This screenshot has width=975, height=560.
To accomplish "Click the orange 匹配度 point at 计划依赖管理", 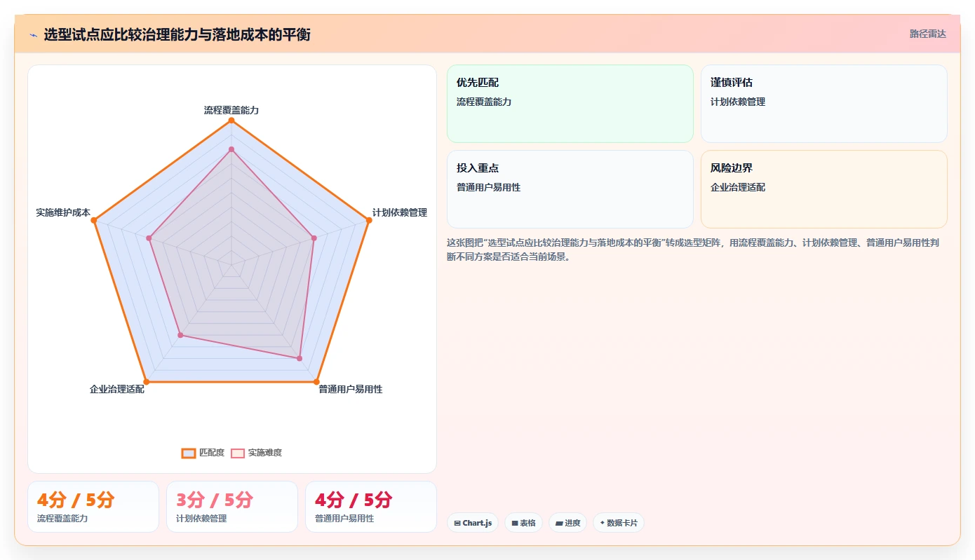I will coord(368,221).
